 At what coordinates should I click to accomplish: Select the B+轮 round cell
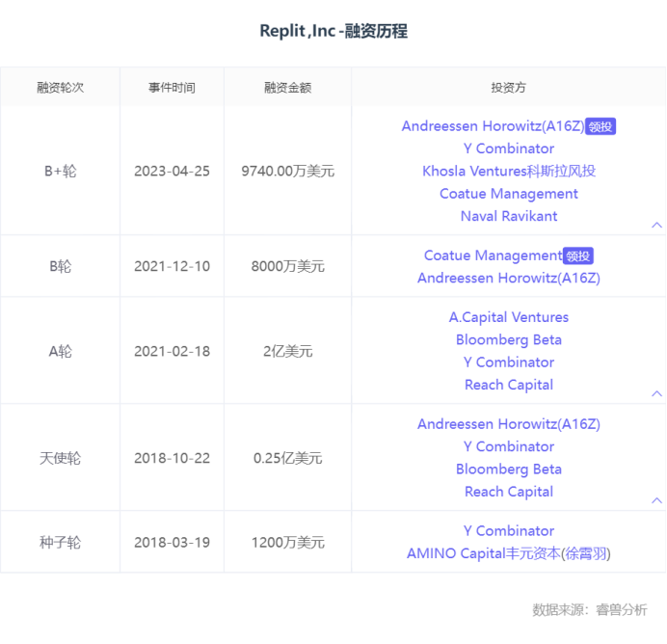pos(60,171)
